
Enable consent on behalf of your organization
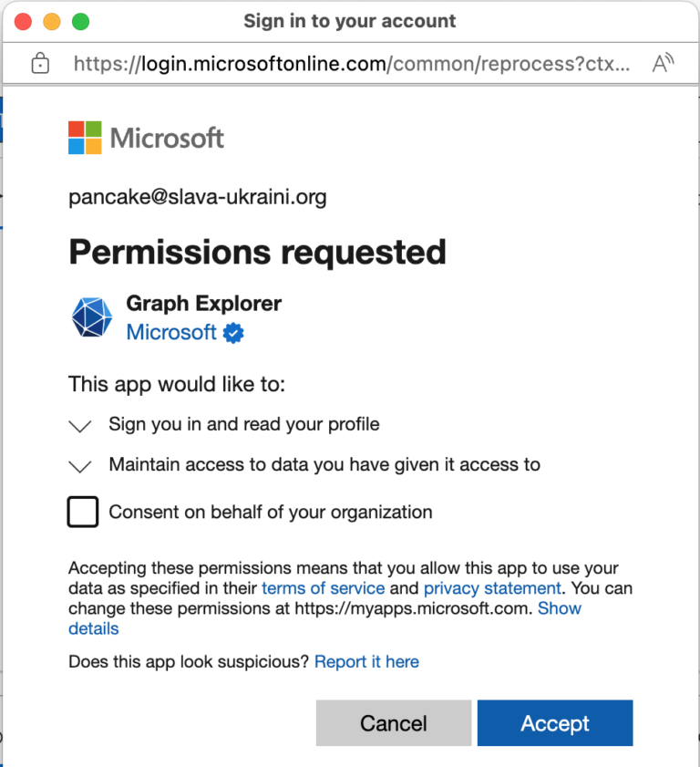click(81, 512)
